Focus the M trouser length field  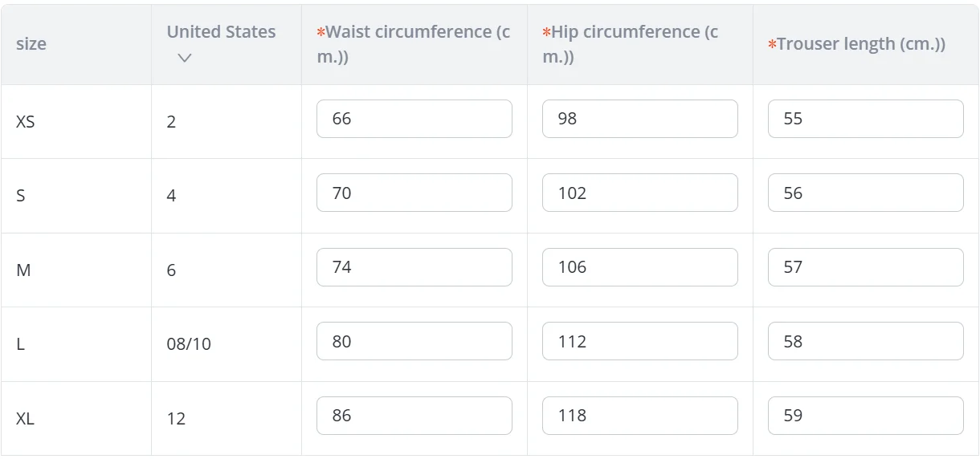coord(865,267)
